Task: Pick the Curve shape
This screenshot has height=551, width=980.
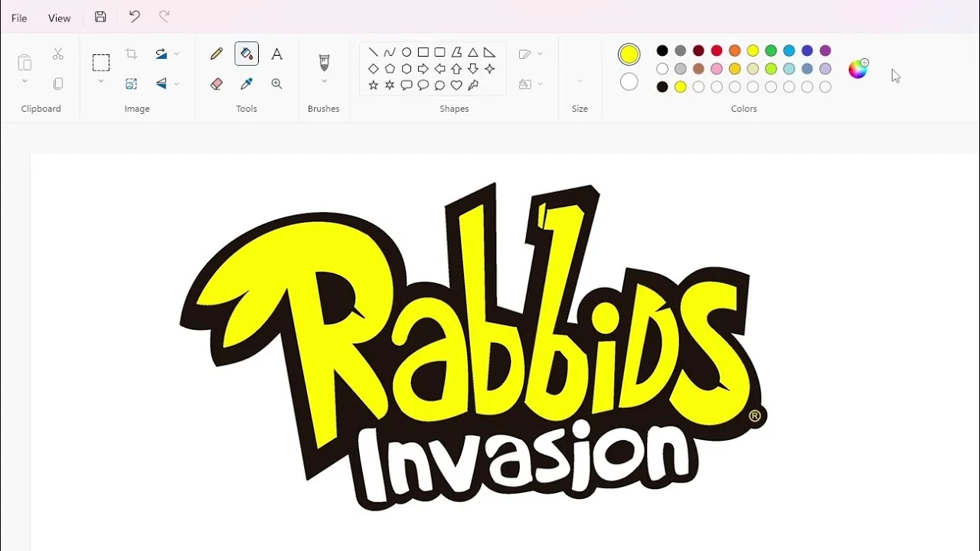Action: click(x=390, y=52)
